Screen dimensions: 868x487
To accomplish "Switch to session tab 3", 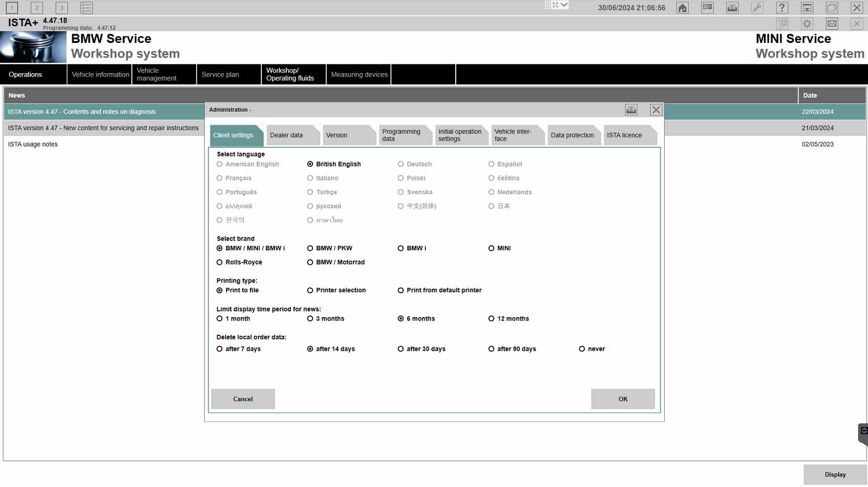I will [62, 8].
